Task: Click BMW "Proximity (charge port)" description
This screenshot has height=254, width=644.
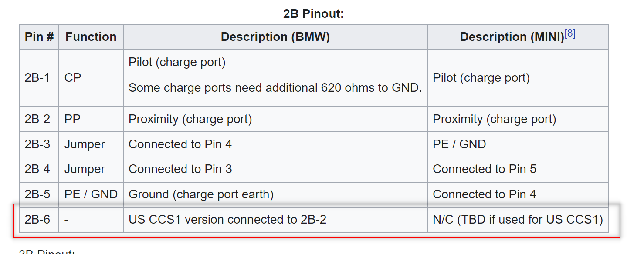Action: pos(190,119)
